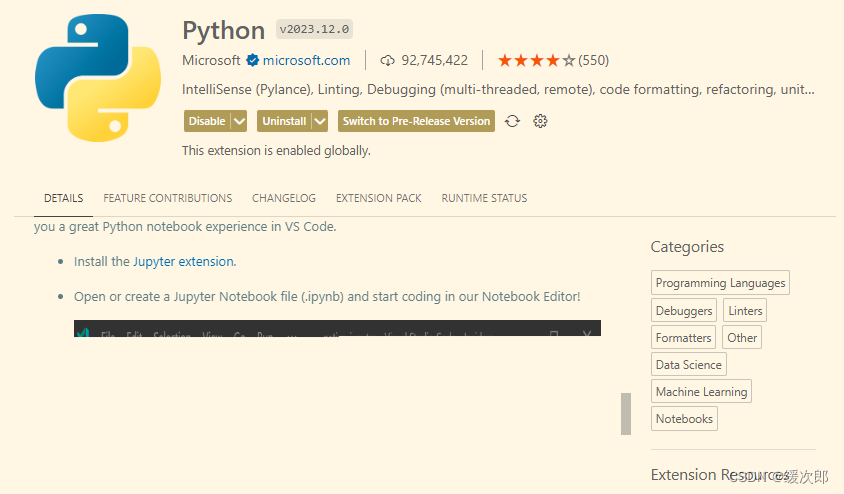Select the Details tab
The width and height of the screenshot is (844, 494).
coord(64,198)
